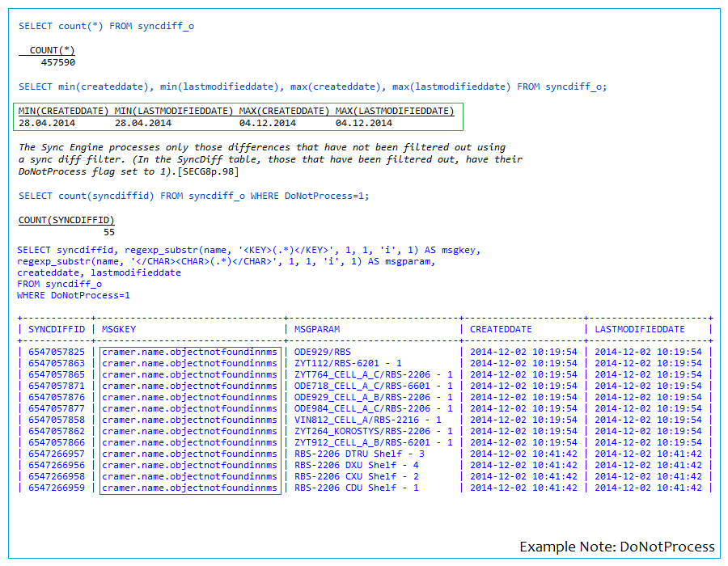The image size is (728, 566).
Task: Click the RBS-2206 DTRU Shelf - 3 cell
Action: coord(359,454)
